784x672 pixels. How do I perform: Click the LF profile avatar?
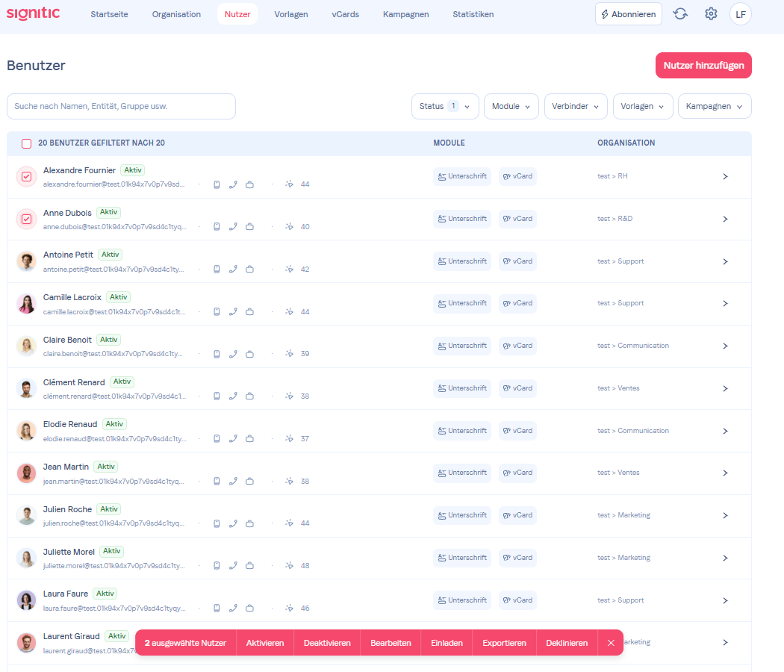click(x=740, y=13)
